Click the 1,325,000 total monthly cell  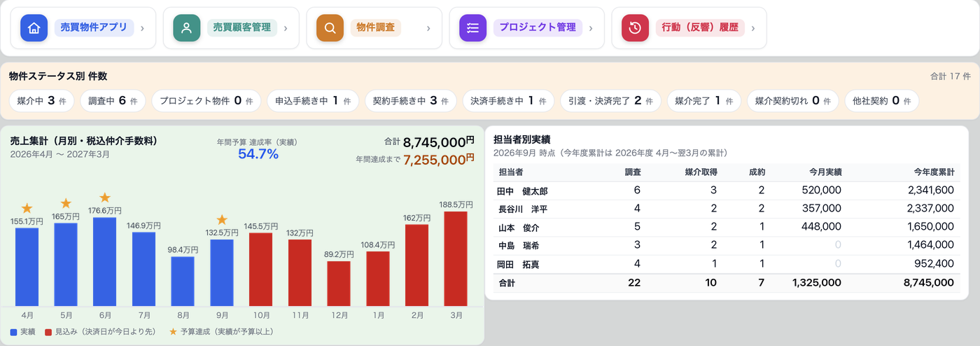click(x=817, y=283)
